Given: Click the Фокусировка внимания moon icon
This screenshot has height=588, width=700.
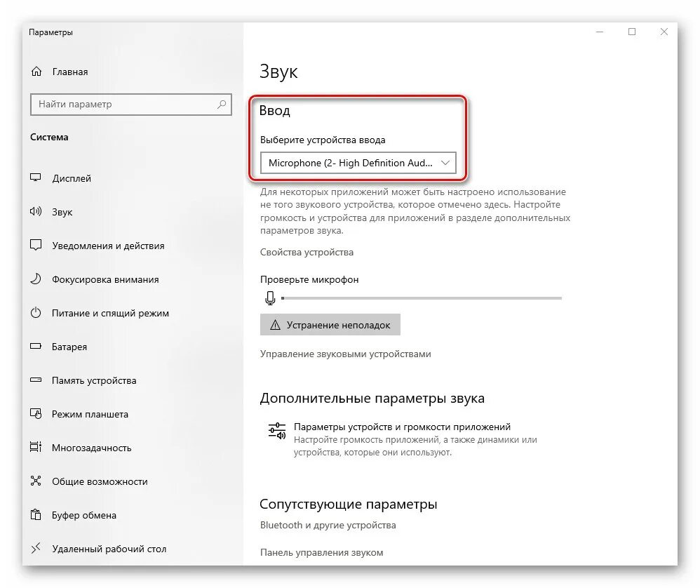Looking at the screenshot, I should 35,279.
